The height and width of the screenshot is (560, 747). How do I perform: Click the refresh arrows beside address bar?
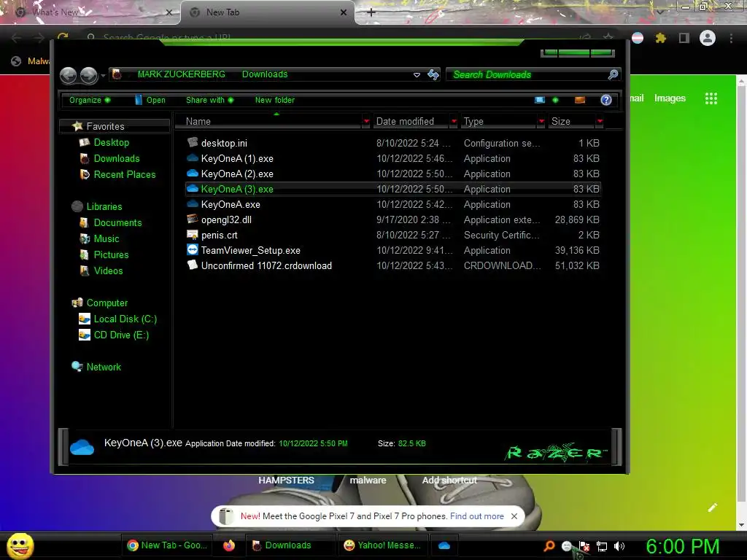click(x=433, y=74)
